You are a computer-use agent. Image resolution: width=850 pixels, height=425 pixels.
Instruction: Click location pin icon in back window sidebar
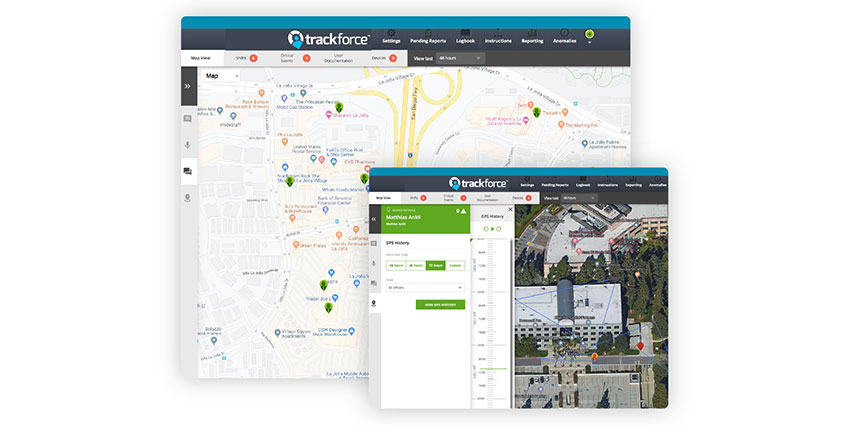(x=188, y=198)
